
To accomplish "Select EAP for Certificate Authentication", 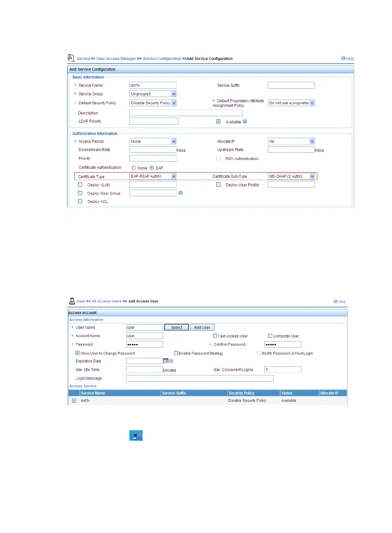I will point(152,168).
